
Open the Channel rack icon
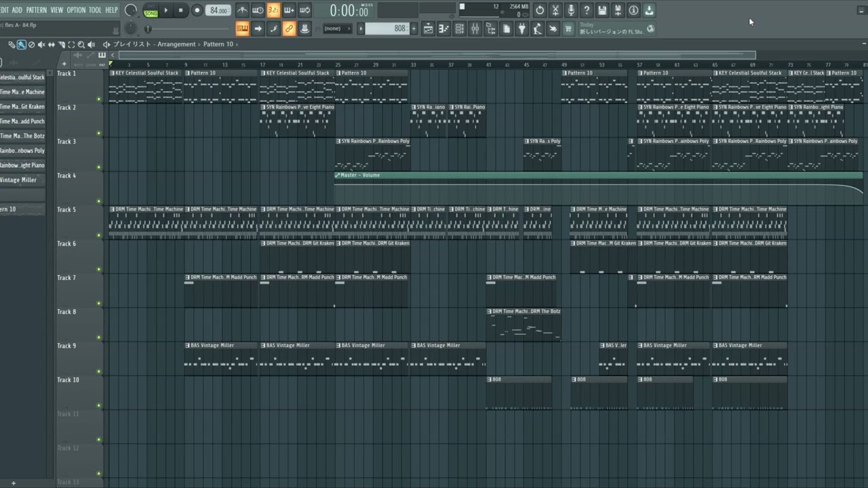pyautogui.click(x=459, y=28)
